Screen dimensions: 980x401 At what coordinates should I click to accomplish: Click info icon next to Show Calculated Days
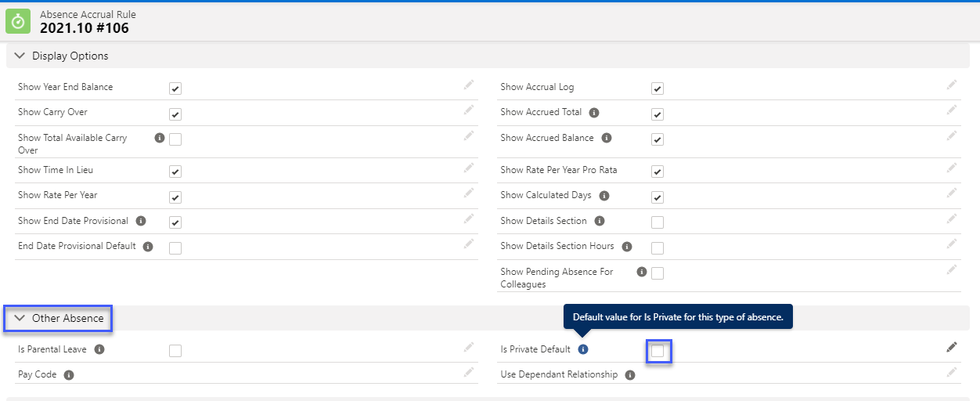pos(604,196)
